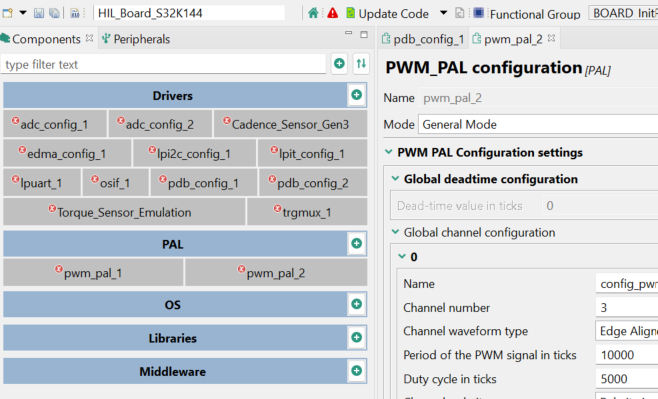Click the green home icon
The image size is (658, 399).
point(313,13)
